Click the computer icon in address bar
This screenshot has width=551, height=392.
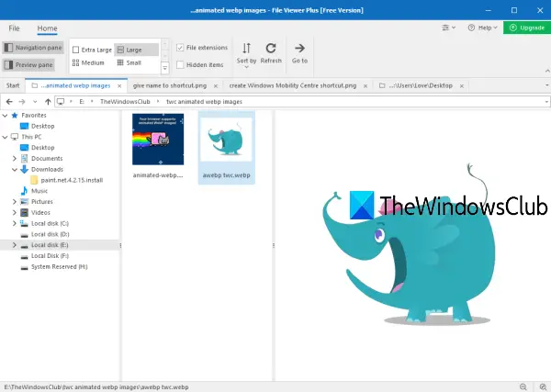pyautogui.click(x=61, y=102)
